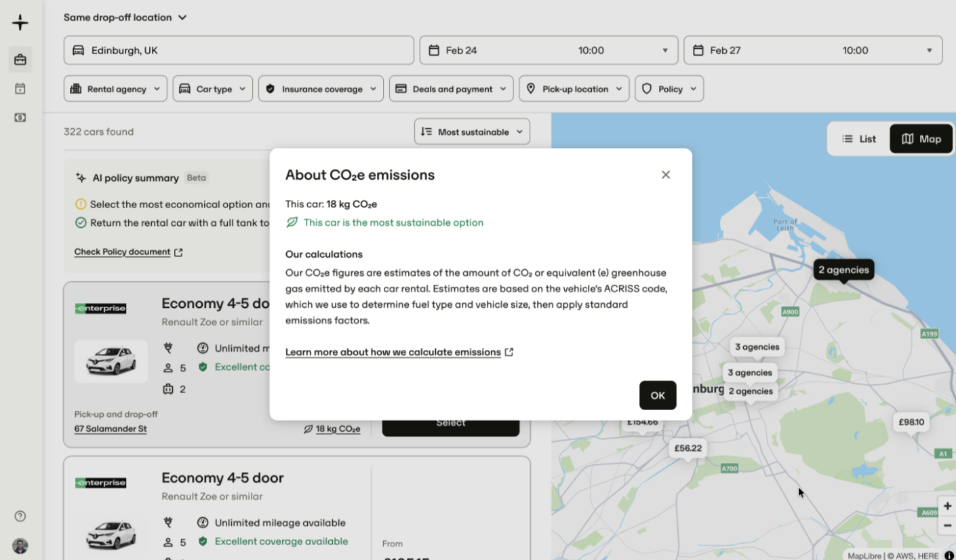Open the trips briefcase sidebar icon
This screenshot has height=560, width=956.
tap(20, 60)
